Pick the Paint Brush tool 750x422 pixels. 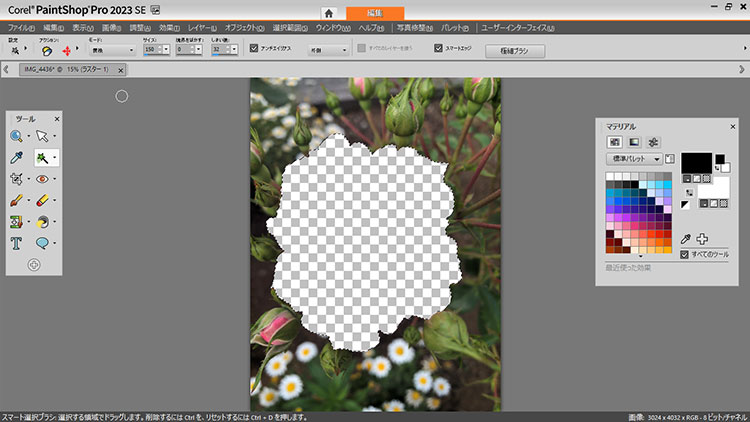tap(17, 200)
